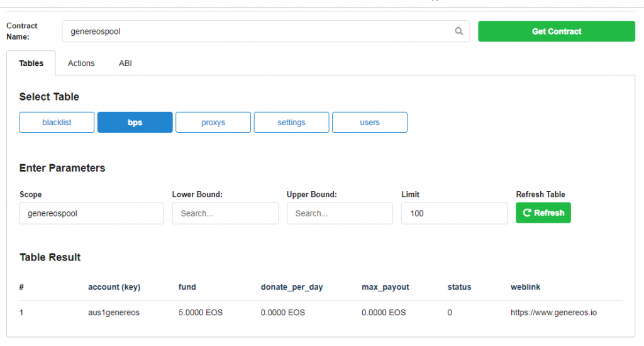Click the weblink column header
The height and width of the screenshot is (346, 644).
[x=525, y=287]
